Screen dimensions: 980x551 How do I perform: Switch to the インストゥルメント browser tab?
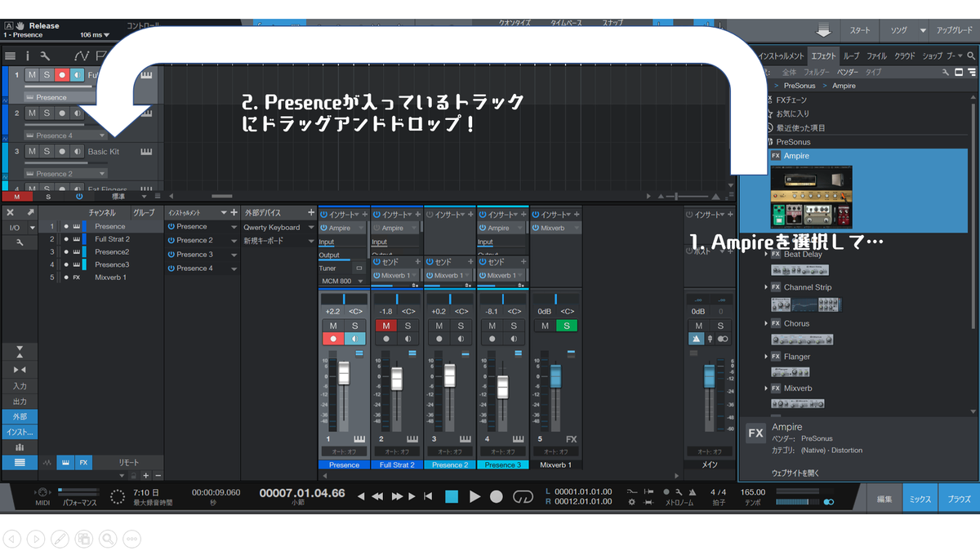pos(782,56)
